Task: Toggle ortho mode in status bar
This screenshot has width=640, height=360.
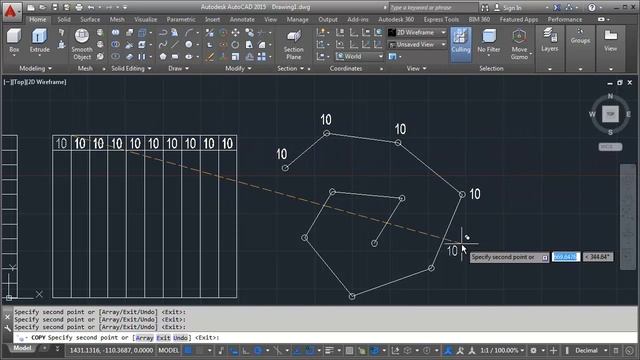Action: pos(246,350)
